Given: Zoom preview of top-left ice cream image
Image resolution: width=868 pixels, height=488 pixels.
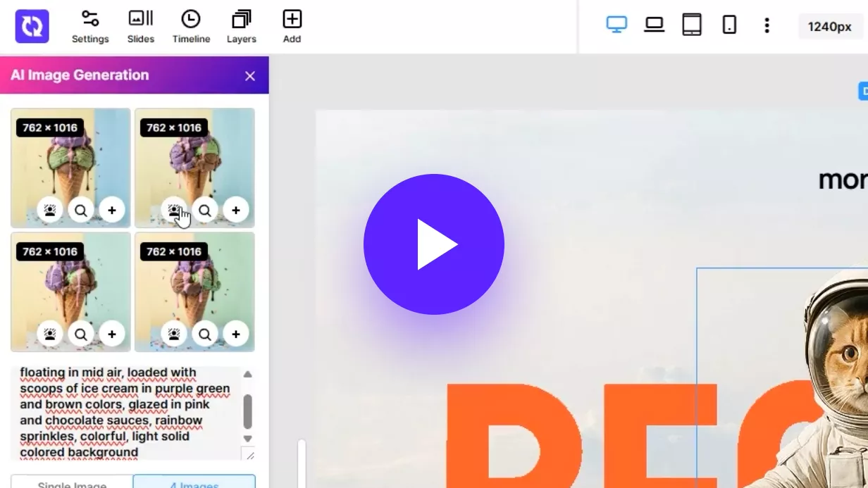Looking at the screenshot, I should 81,210.
